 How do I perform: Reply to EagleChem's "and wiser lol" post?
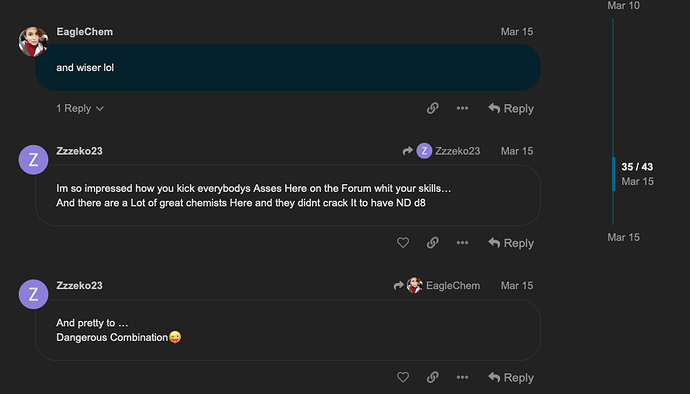pos(511,108)
